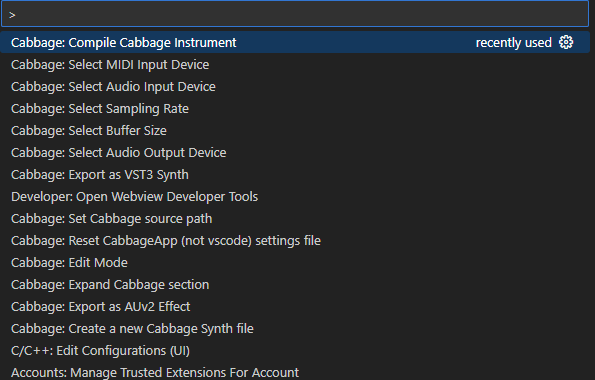
Task: Click the > prefix in the command input
Action: pos(12,15)
